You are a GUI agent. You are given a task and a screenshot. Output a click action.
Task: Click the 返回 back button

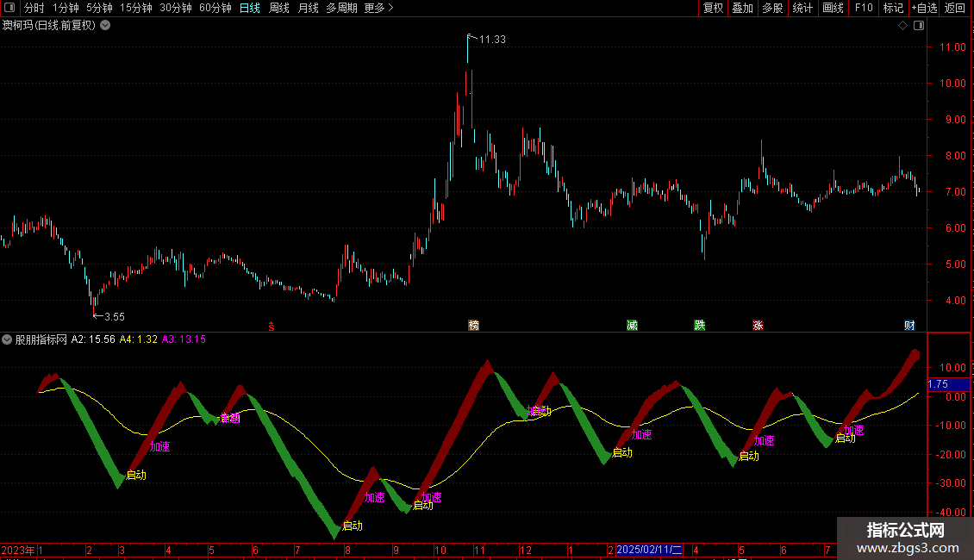[955, 8]
